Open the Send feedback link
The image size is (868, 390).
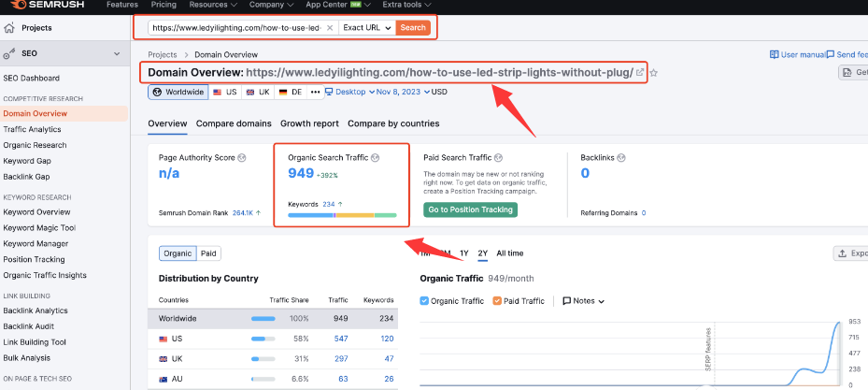pyautogui.click(x=847, y=55)
